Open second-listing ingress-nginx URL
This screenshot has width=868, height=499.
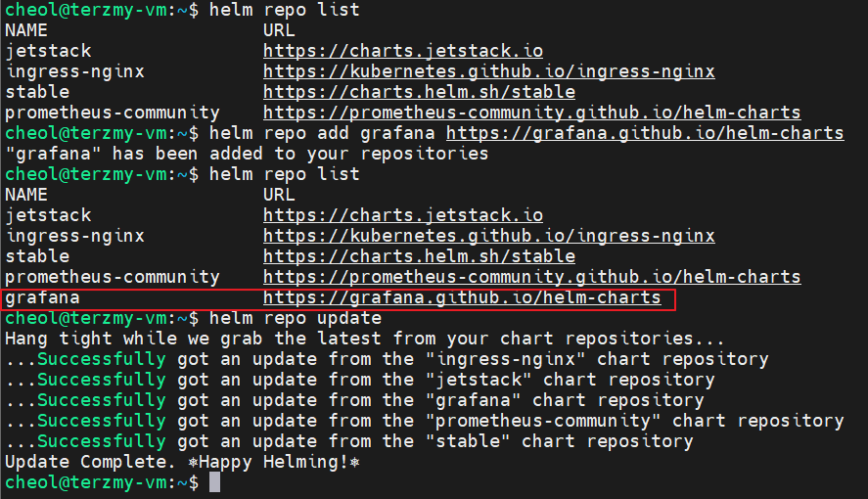(x=489, y=236)
